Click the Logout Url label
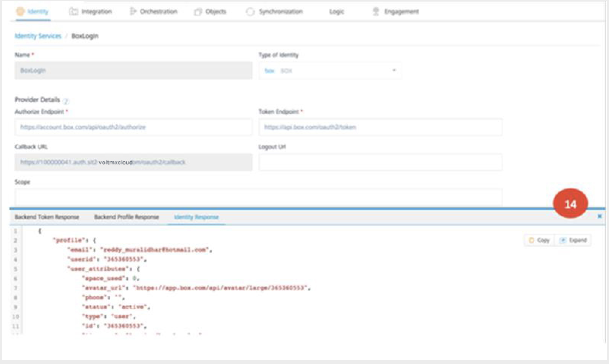Viewport: 609px width, 364px height. pos(272,147)
